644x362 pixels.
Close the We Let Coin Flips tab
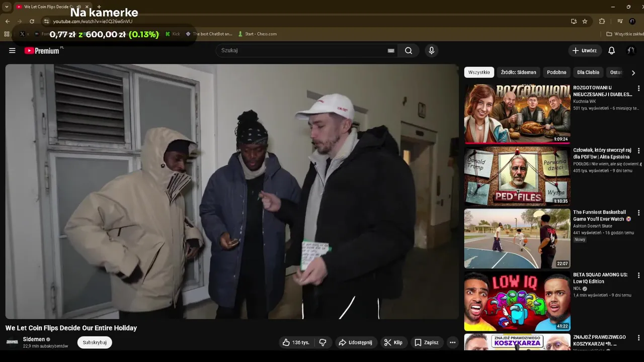(x=87, y=7)
